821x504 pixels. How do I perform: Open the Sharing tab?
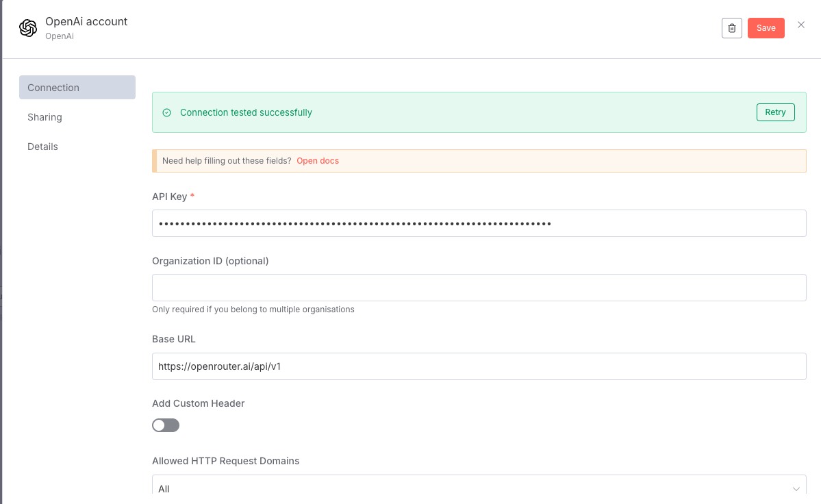pos(45,117)
